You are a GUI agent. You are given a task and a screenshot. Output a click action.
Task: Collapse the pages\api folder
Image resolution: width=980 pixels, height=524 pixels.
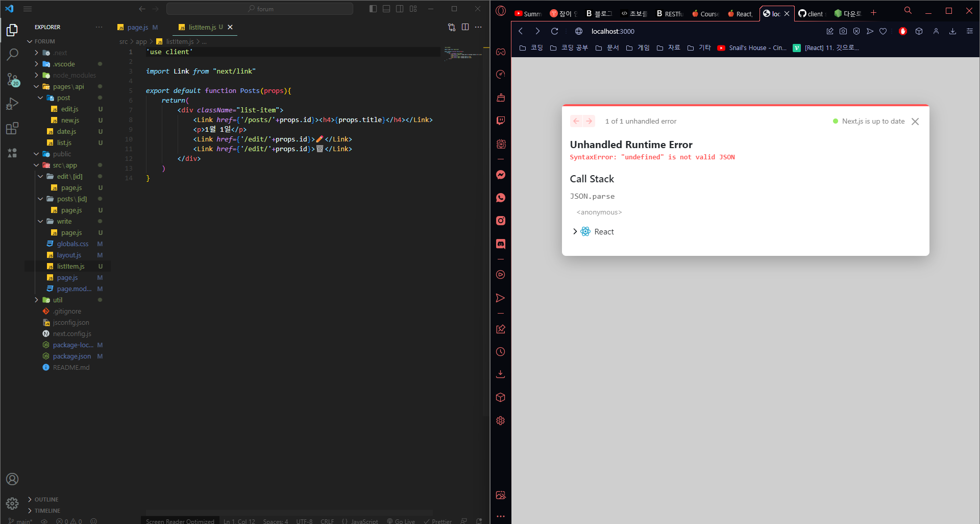coord(36,86)
